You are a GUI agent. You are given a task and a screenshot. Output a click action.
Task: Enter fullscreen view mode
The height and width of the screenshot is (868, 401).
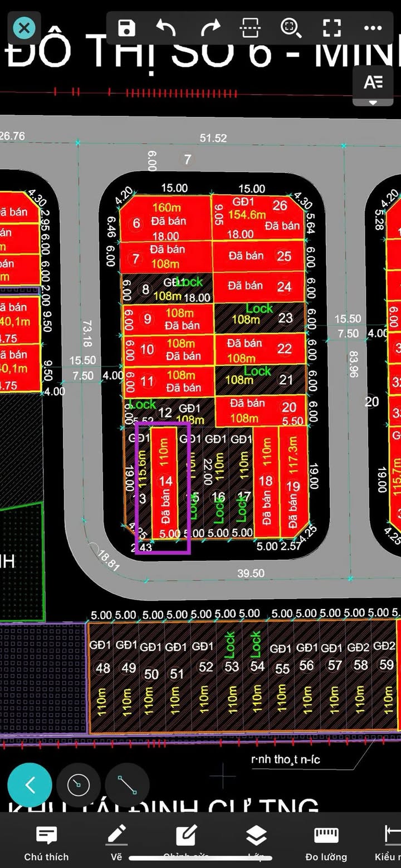332,28
